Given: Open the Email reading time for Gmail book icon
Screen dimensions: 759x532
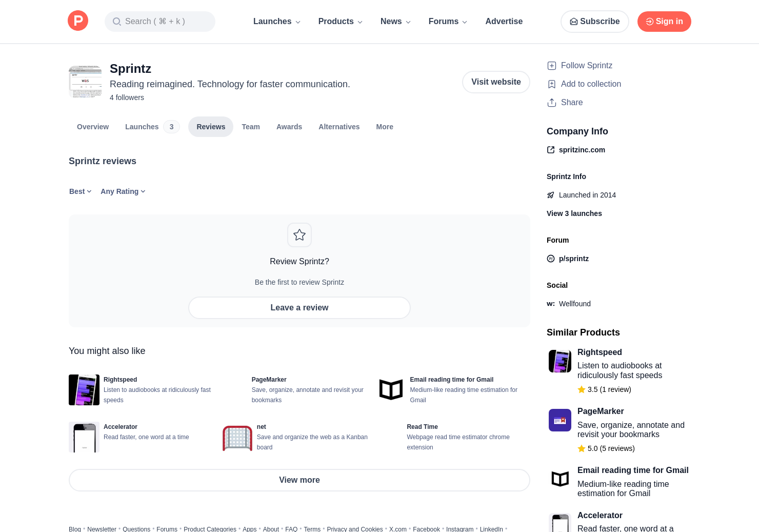Looking at the screenshot, I should tap(391, 390).
